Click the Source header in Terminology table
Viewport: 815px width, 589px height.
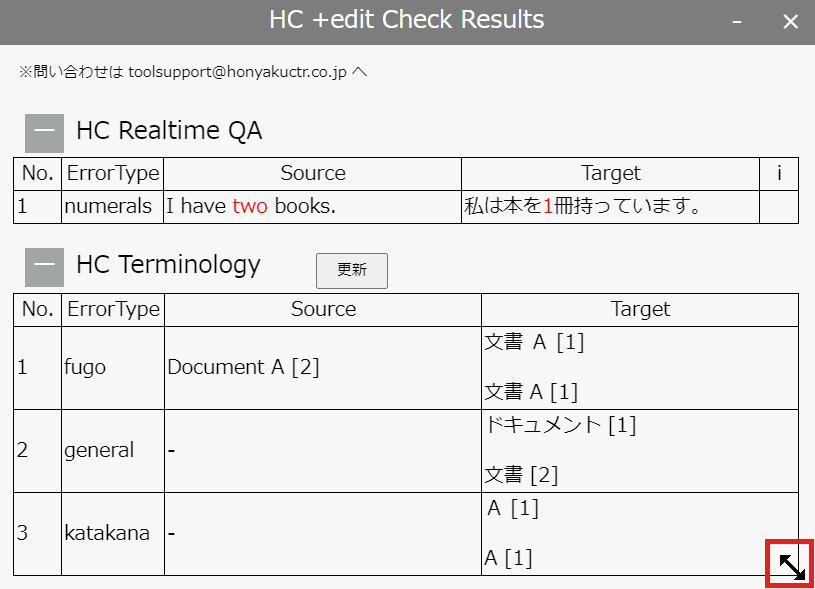click(323, 309)
